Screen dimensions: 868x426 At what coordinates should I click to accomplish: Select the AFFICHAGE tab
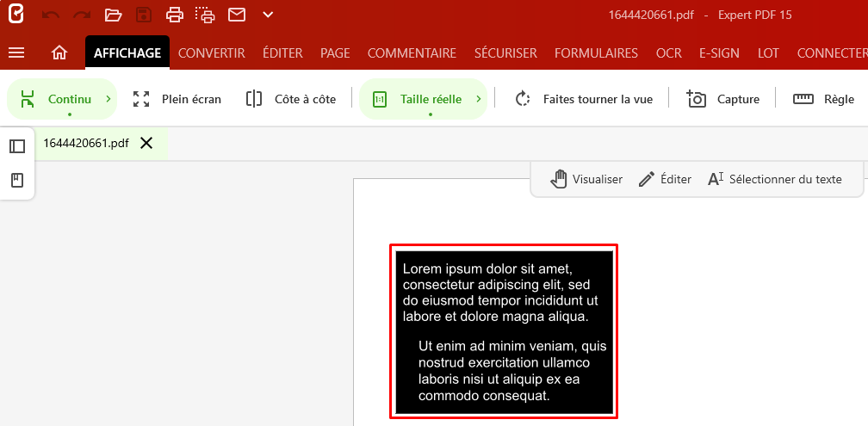(x=127, y=53)
